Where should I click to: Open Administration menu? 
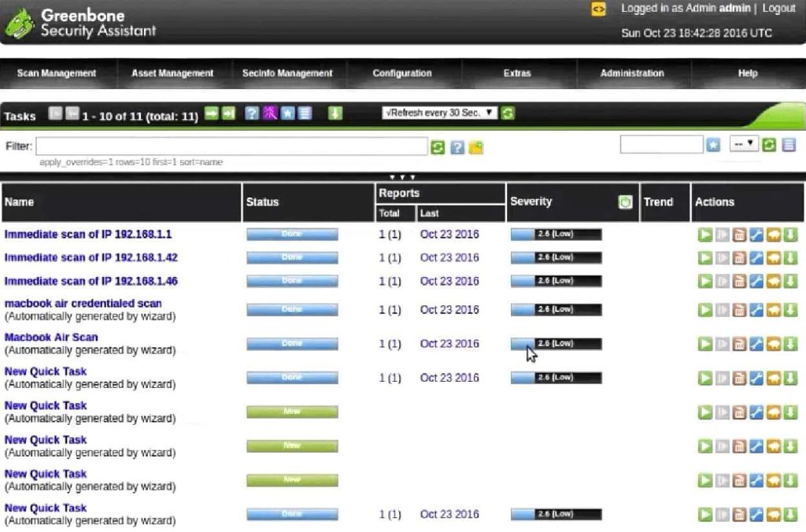[x=632, y=73]
